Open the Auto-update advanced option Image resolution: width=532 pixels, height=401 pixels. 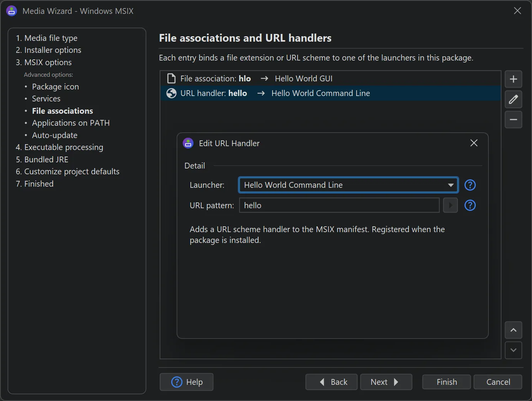55,135
